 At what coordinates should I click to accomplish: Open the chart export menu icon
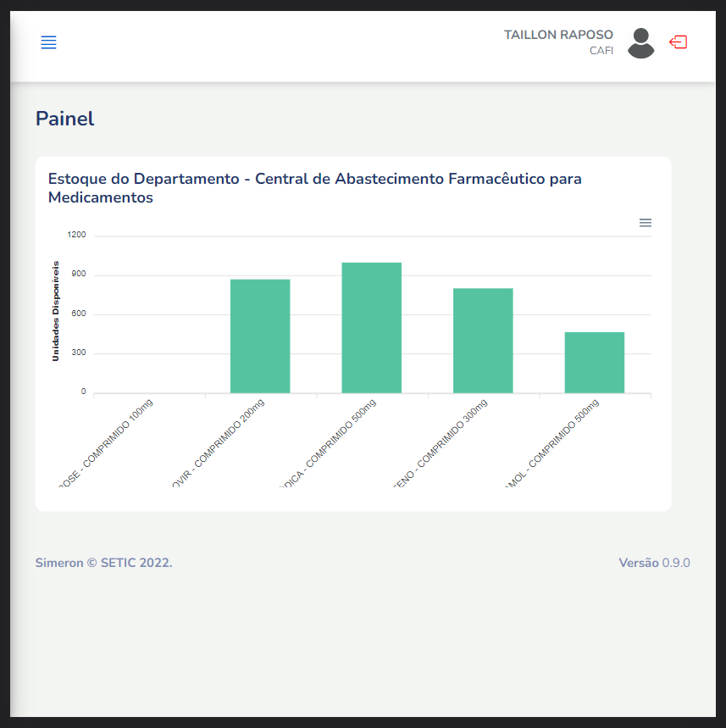click(646, 223)
